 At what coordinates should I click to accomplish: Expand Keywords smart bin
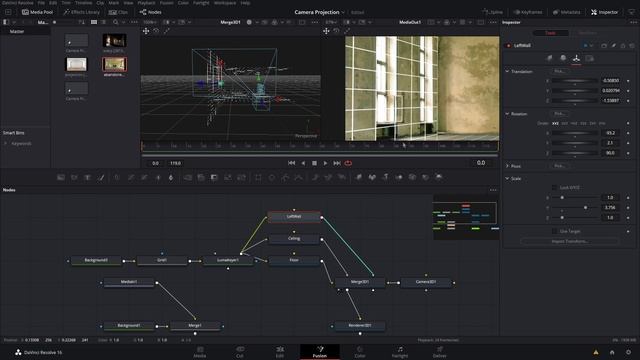6,144
